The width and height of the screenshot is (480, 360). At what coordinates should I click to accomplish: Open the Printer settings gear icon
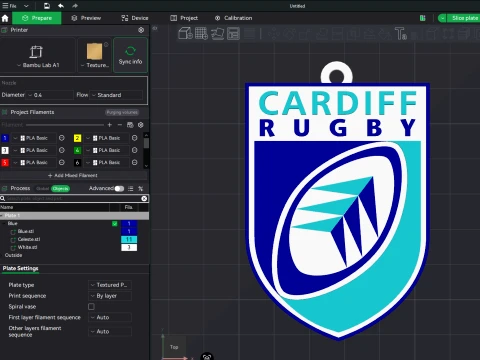(x=141, y=30)
